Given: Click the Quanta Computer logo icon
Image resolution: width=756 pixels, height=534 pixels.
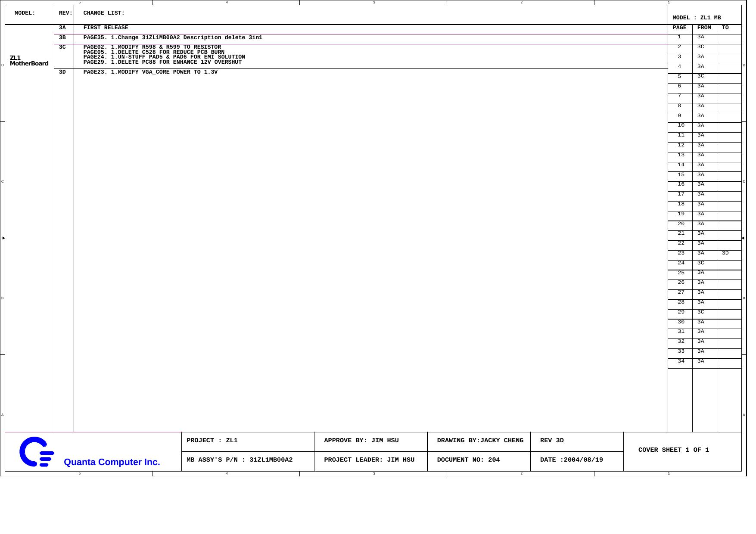Looking at the screenshot, I should [37, 452].
